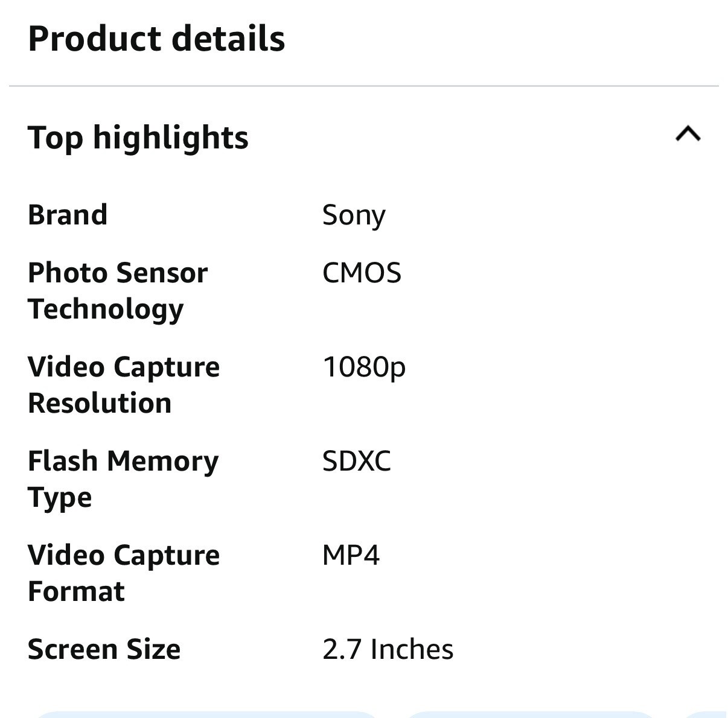Select the Screen Size label
The width and height of the screenshot is (728, 718).
click(x=104, y=649)
